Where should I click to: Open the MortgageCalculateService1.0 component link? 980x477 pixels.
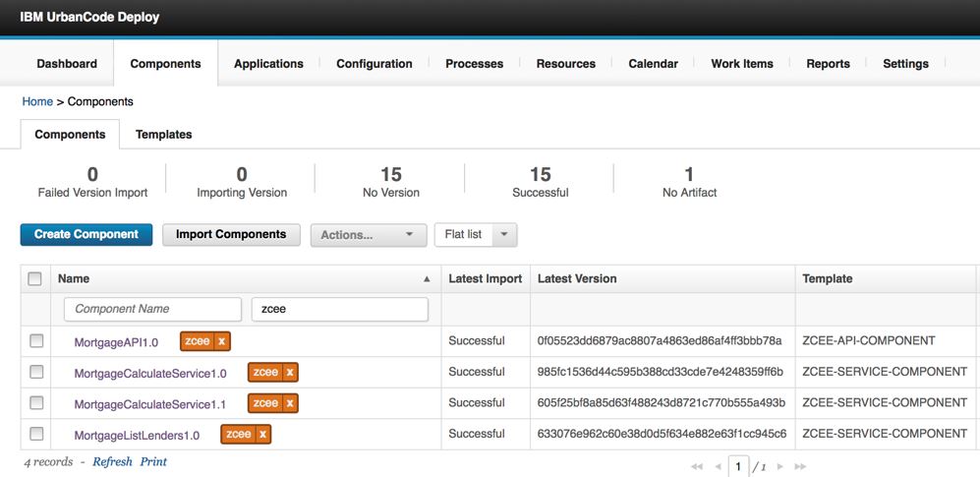point(150,374)
